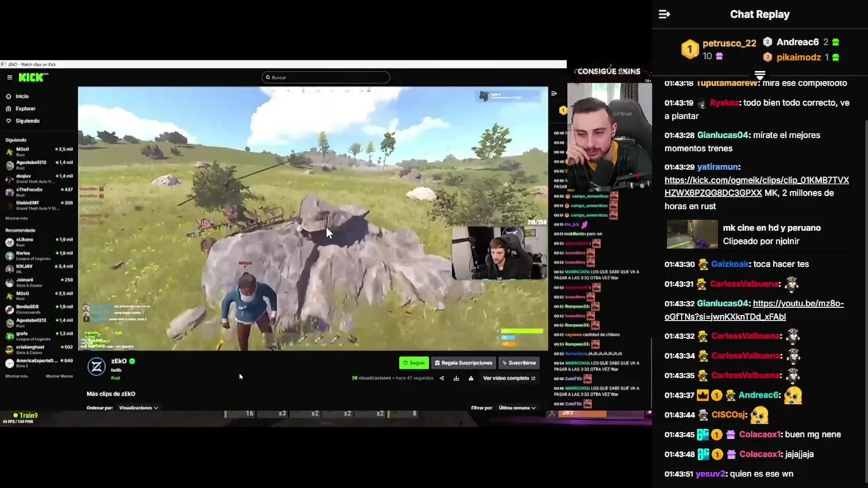Open DiabloEMT channel in sidebar

point(39,204)
